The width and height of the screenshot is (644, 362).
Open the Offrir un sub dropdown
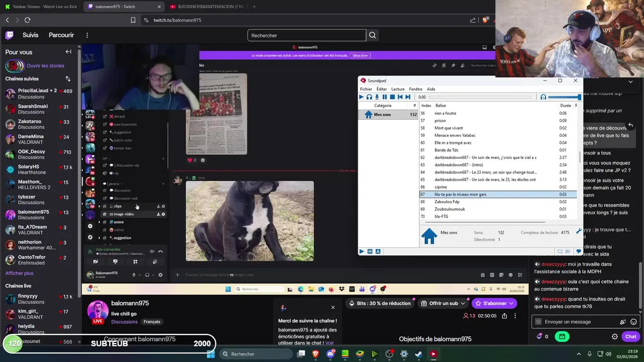pyautogui.click(x=443, y=303)
